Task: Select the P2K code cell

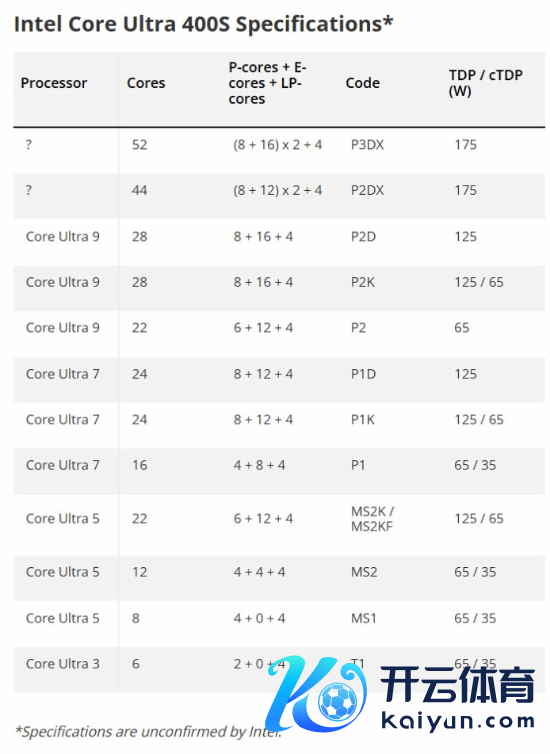Action: (x=362, y=282)
